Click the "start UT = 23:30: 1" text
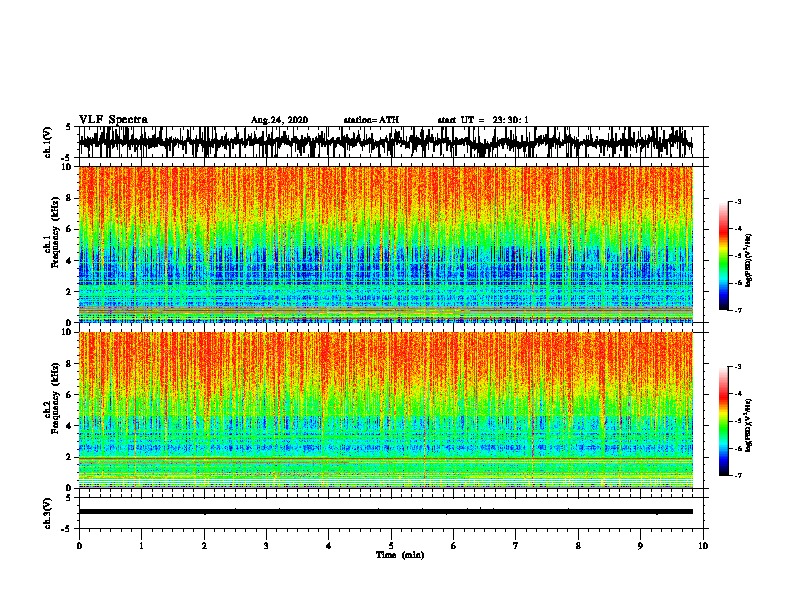This screenshot has height=612, width=792. pos(483,120)
